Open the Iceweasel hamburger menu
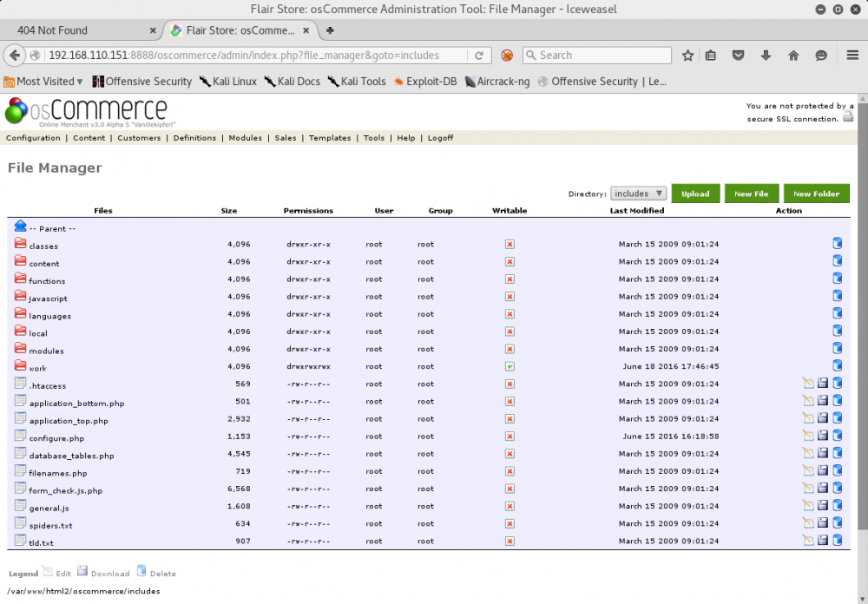 [x=852, y=56]
